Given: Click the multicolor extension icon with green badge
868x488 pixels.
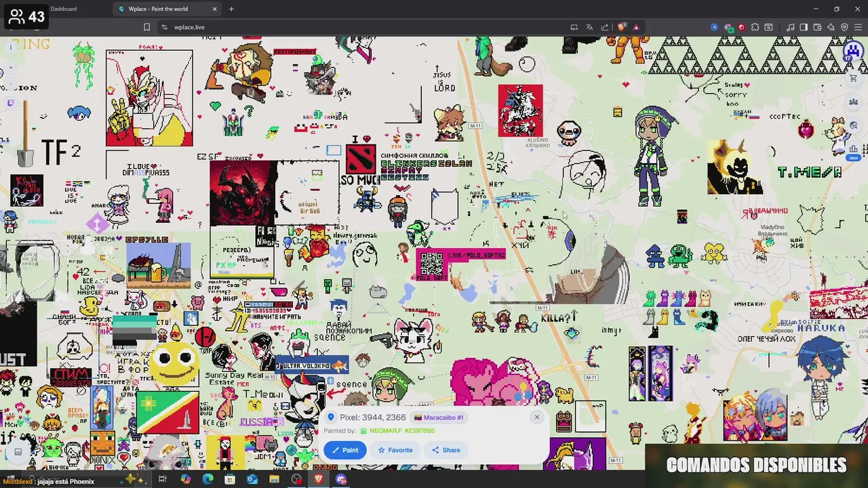Looking at the screenshot, I should click(x=728, y=27).
